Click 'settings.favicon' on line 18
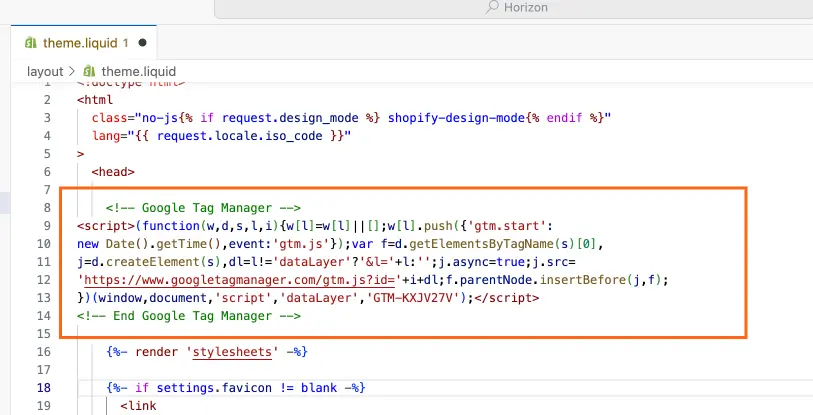Screen dimensions: 813x415 pos(214,388)
